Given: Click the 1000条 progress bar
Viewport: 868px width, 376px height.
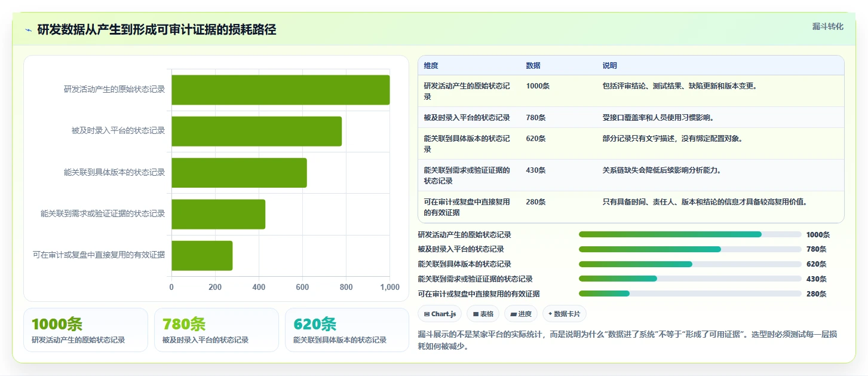Looking at the screenshot, I should pos(690,234).
